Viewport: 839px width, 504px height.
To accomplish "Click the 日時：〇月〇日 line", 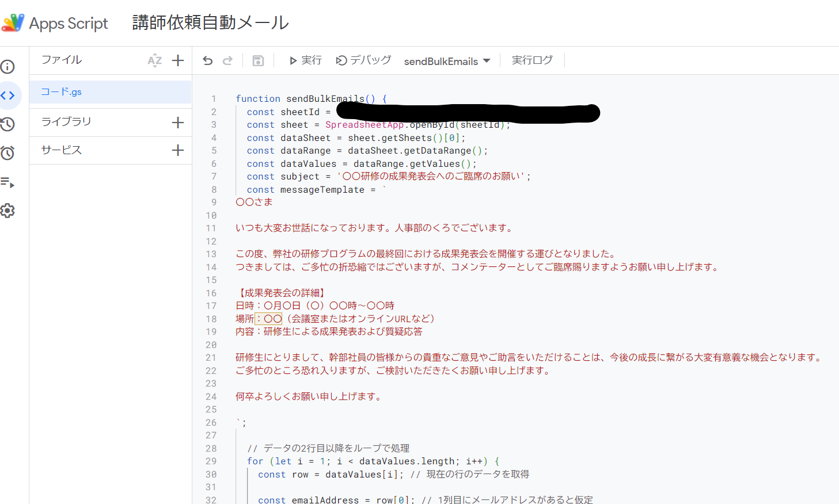I will (315, 306).
